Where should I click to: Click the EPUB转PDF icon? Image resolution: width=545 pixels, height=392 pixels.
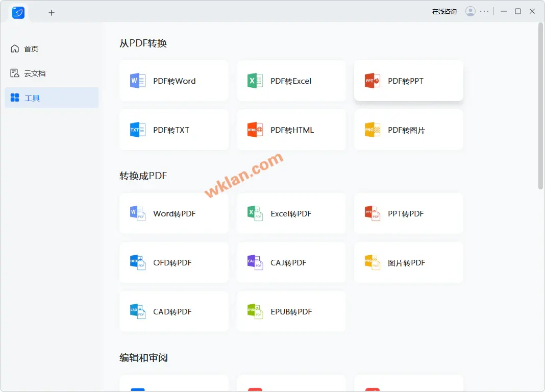click(255, 312)
